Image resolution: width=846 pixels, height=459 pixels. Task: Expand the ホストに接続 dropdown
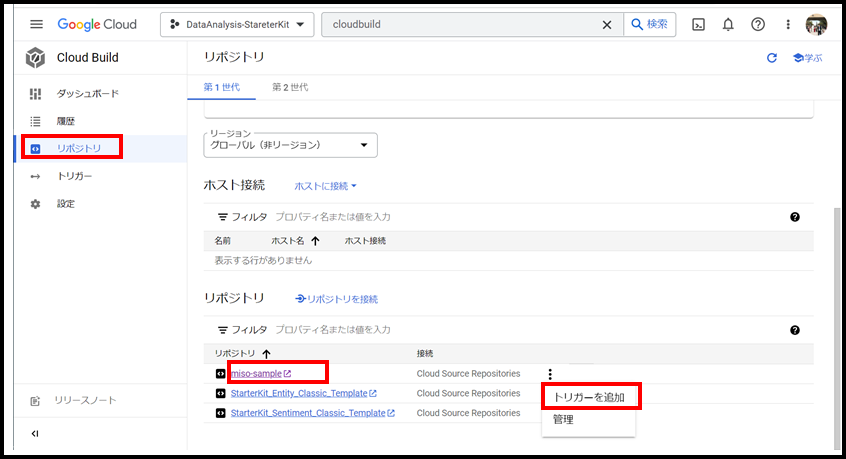click(325, 186)
